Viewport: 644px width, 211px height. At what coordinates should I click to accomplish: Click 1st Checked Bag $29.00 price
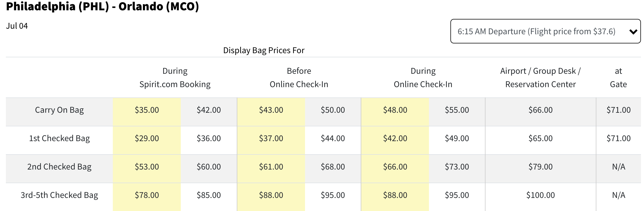click(147, 138)
